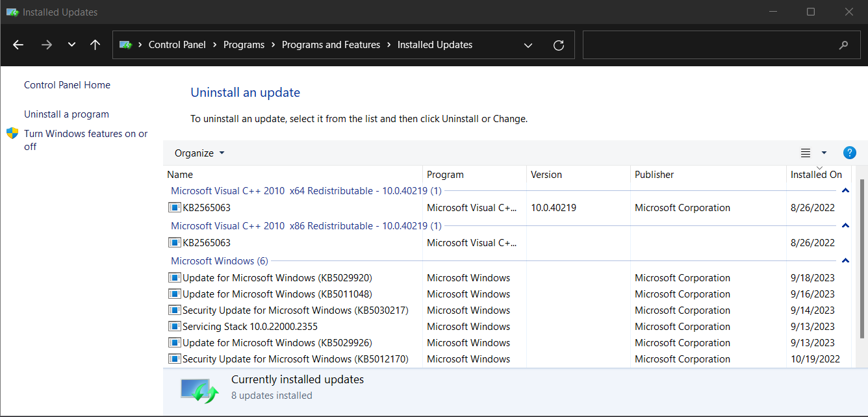
Task: Click the search magnifier icon
Action: tap(843, 45)
